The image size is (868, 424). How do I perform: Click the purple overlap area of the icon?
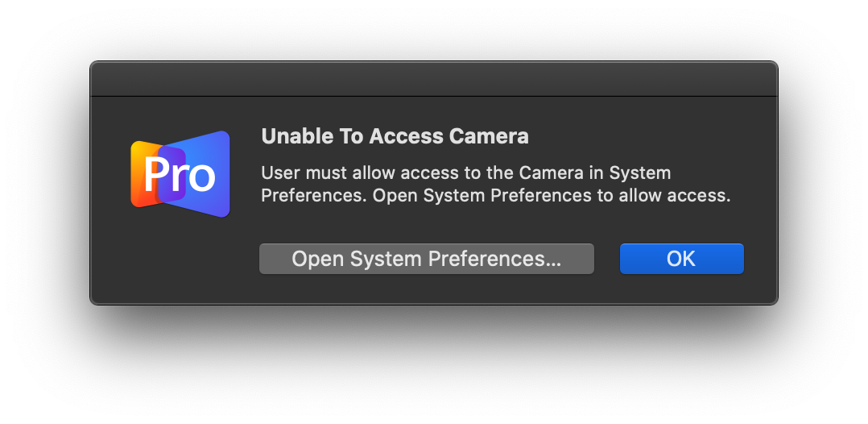pos(172,174)
